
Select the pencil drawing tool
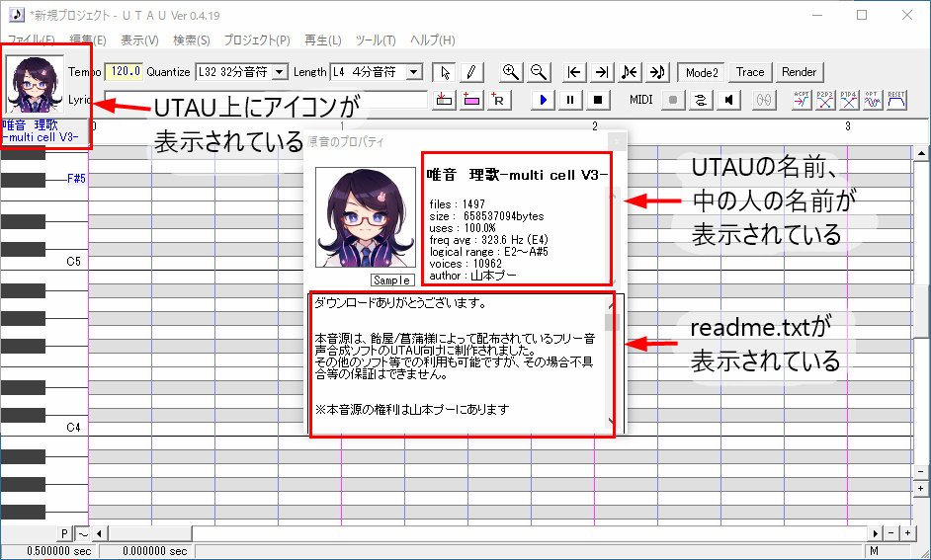pyautogui.click(x=471, y=72)
